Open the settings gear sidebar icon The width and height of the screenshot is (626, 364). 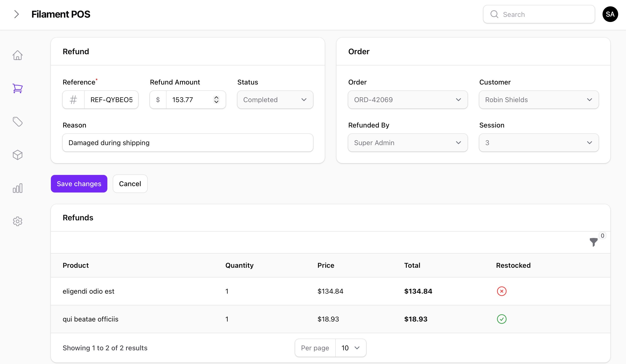tap(17, 221)
